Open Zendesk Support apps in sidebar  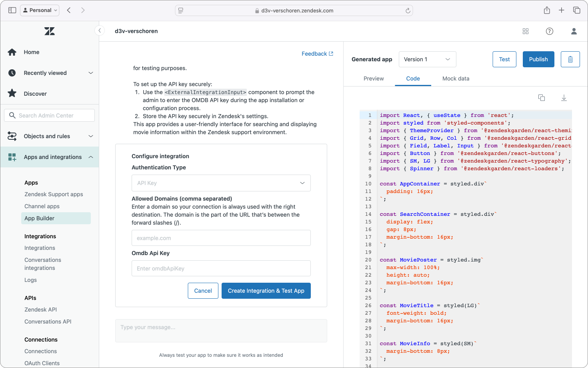click(x=54, y=194)
